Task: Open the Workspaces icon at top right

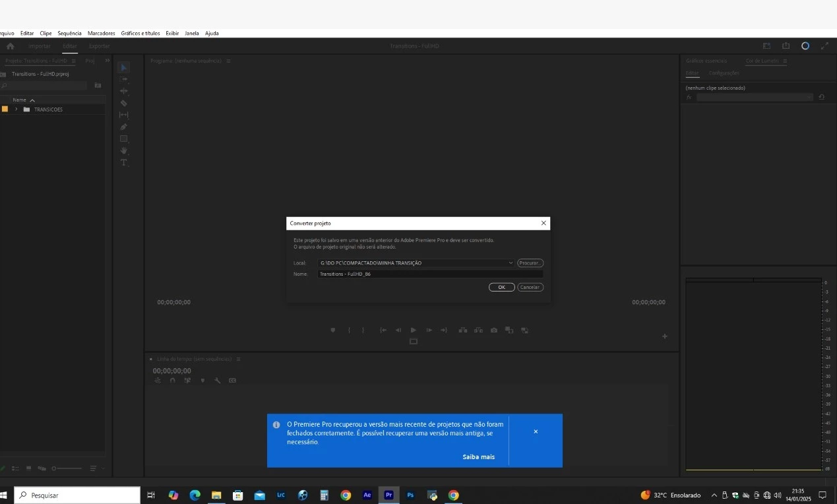Action: click(x=766, y=46)
